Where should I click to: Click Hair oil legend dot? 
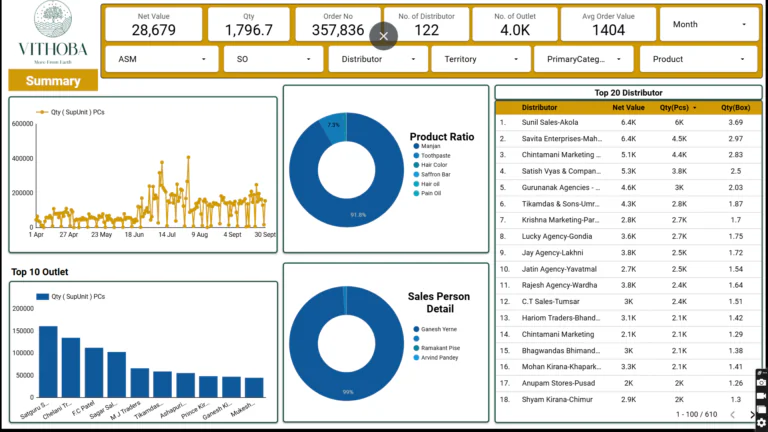[416, 184]
